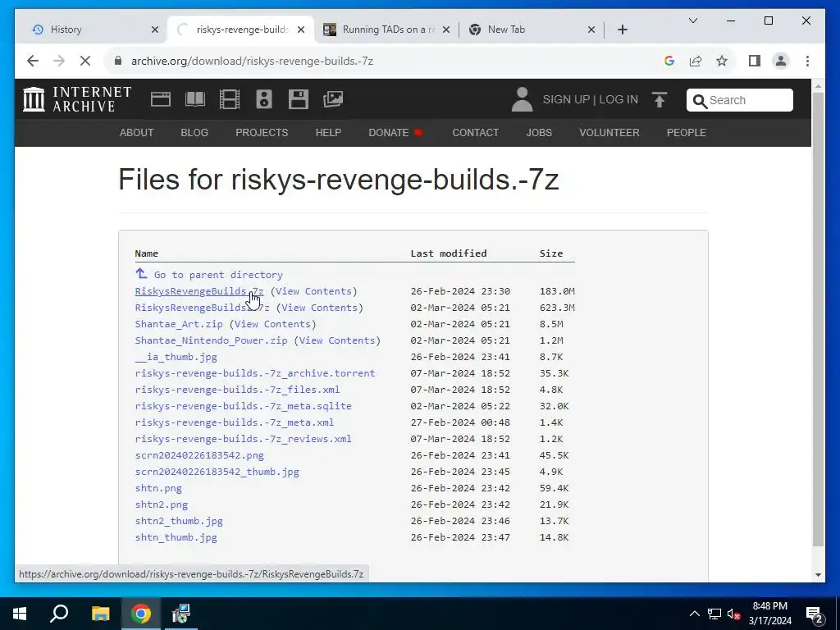Open Chrome side panel icon
Image resolution: width=840 pixels, height=630 pixels.
755,61
